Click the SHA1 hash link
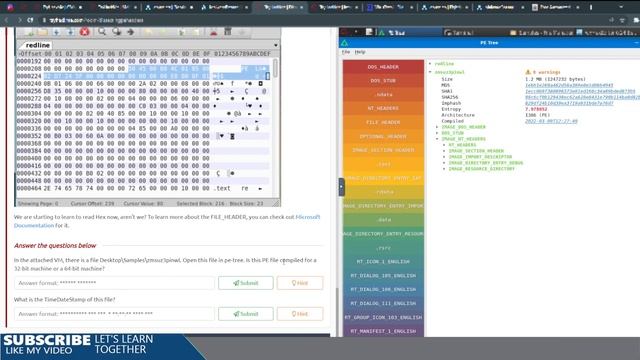This screenshot has width=640, height=360. coord(580,91)
